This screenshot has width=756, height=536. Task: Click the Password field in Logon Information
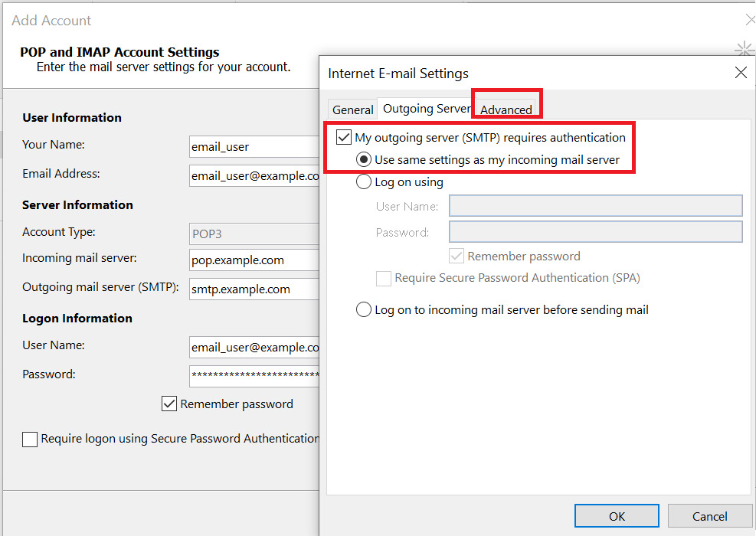pos(254,375)
